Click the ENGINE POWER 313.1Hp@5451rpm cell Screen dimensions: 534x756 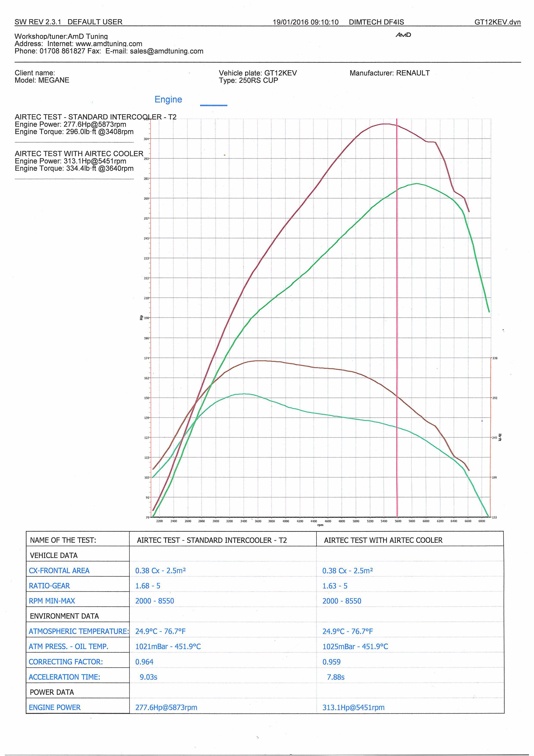tap(353, 707)
